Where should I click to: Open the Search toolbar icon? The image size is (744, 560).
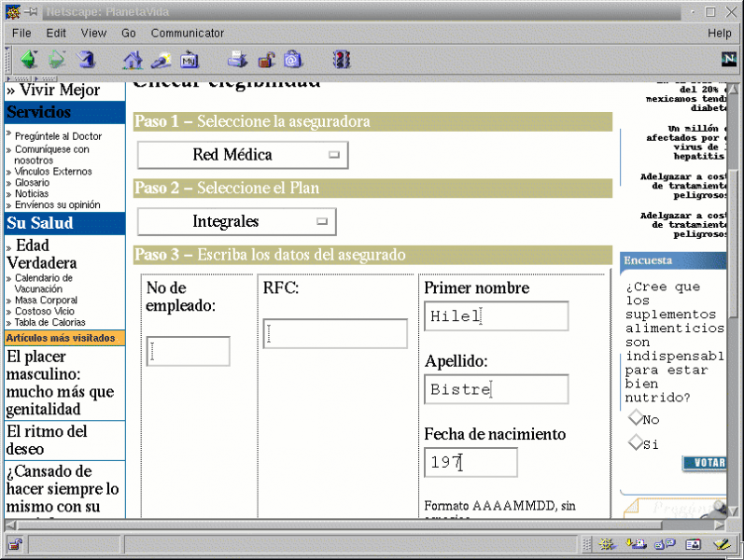[x=161, y=60]
